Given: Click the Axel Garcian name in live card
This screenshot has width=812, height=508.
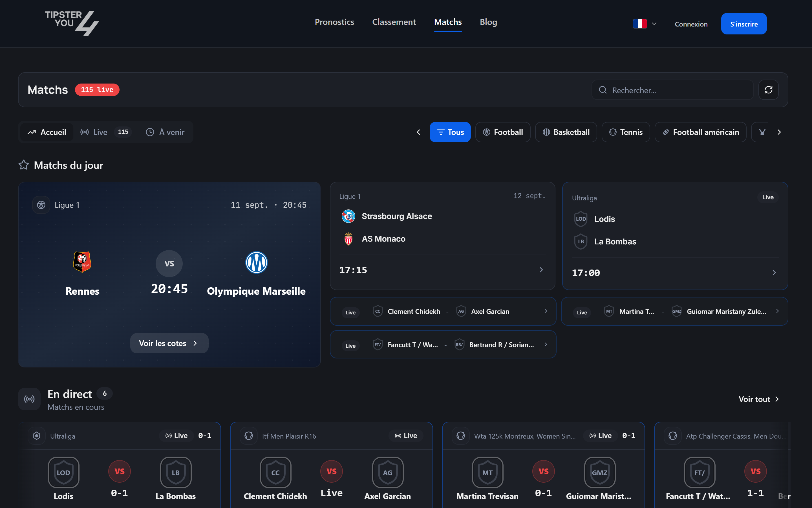Looking at the screenshot, I should pos(388,496).
